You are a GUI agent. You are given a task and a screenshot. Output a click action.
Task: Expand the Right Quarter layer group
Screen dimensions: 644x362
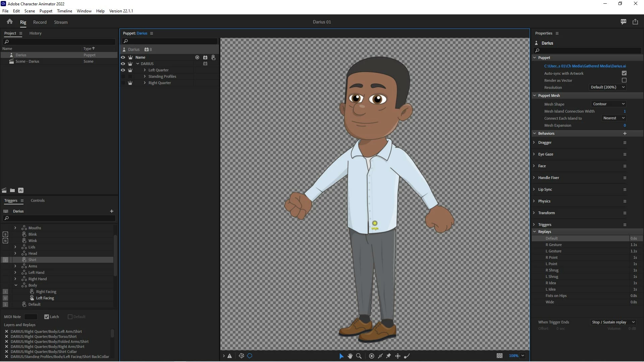(x=145, y=83)
